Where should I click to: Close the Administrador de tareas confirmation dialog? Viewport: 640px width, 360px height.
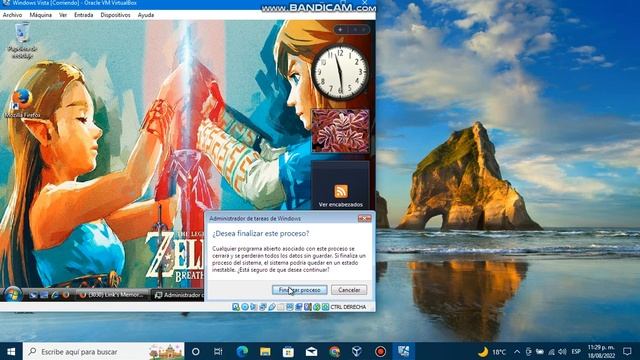364,219
